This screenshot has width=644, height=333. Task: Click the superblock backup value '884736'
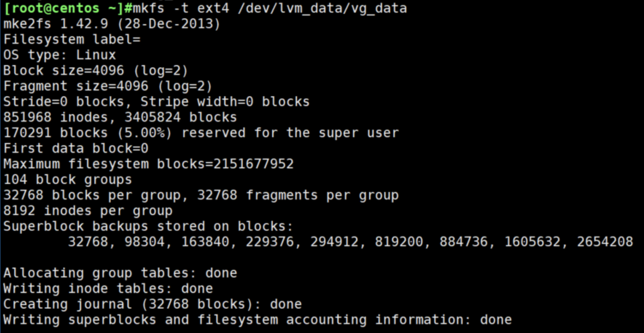coord(463,242)
